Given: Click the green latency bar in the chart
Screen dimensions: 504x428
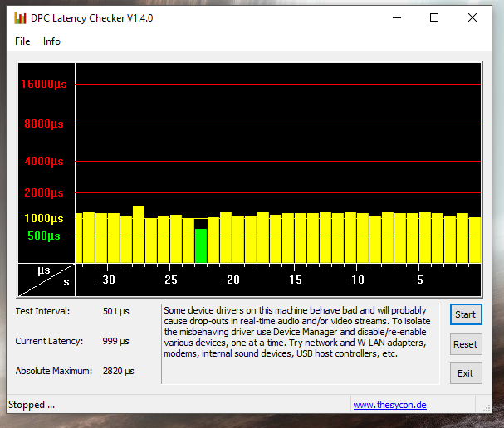Looking at the screenshot, I should (x=201, y=246).
